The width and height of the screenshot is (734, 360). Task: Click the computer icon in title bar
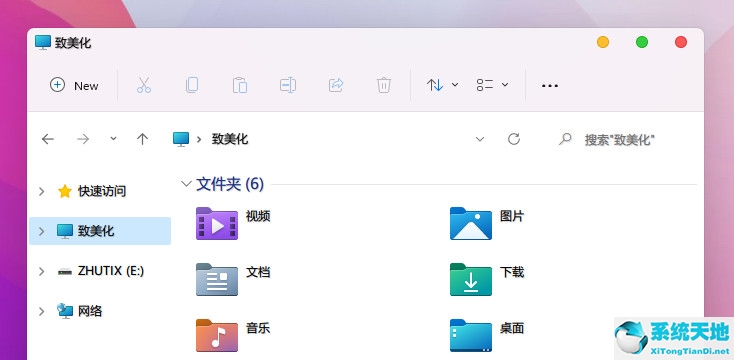click(43, 43)
